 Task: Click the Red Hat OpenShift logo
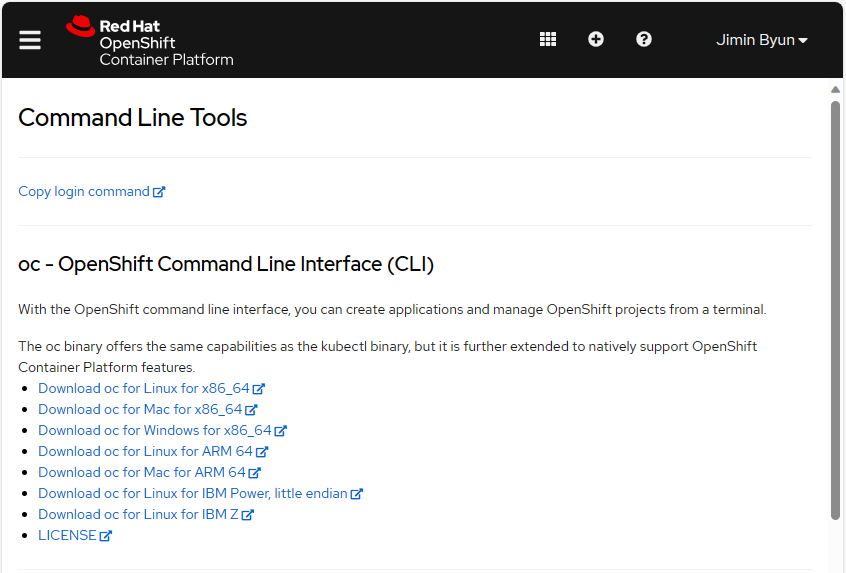click(150, 41)
